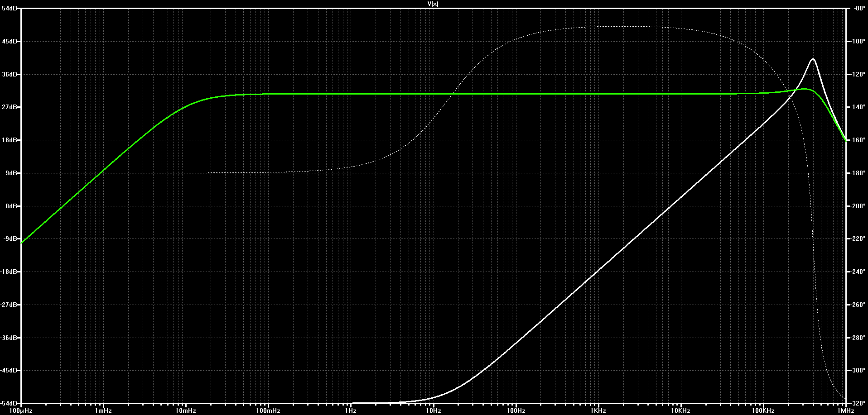This screenshot has width=868, height=415.
Task: Click the white trace's resonance peak
Action: click(813, 59)
